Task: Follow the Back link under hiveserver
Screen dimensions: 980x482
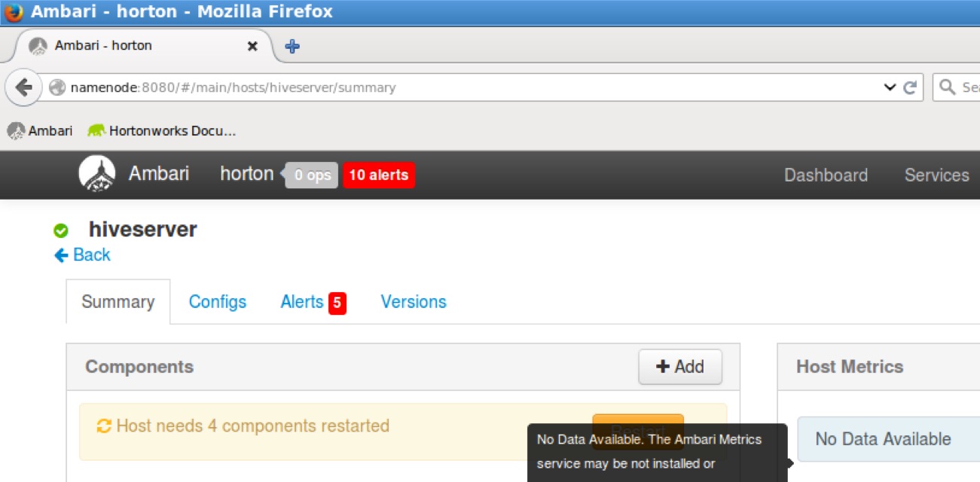Action: click(83, 255)
